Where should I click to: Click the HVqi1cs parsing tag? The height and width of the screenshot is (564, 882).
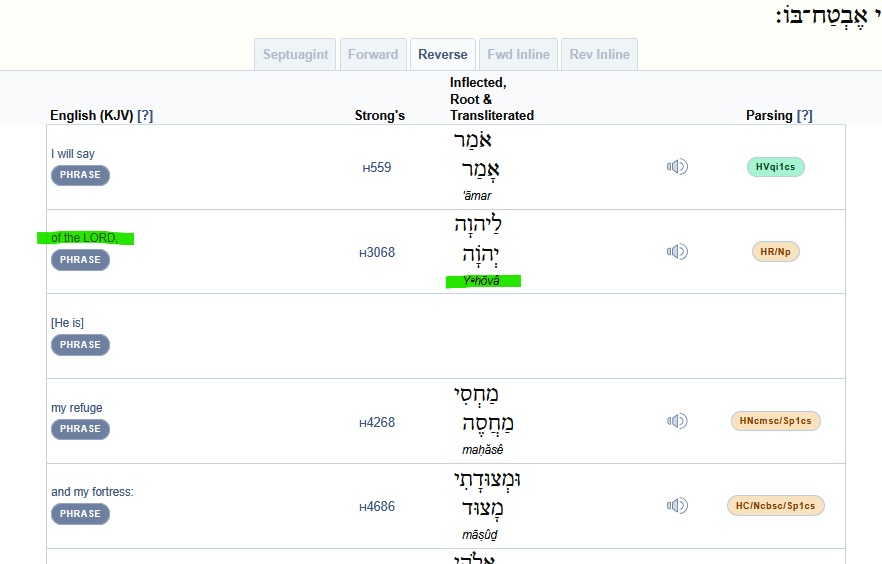click(x=776, y=167)
